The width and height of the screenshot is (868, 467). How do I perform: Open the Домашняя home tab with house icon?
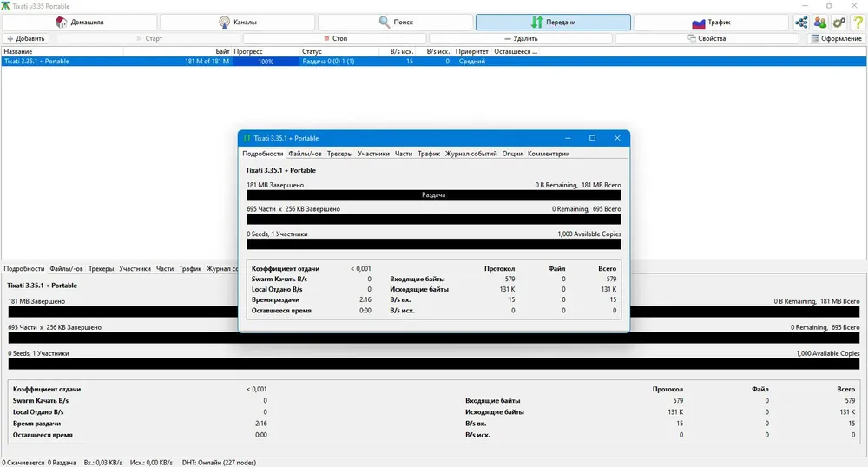coord(79,23)
